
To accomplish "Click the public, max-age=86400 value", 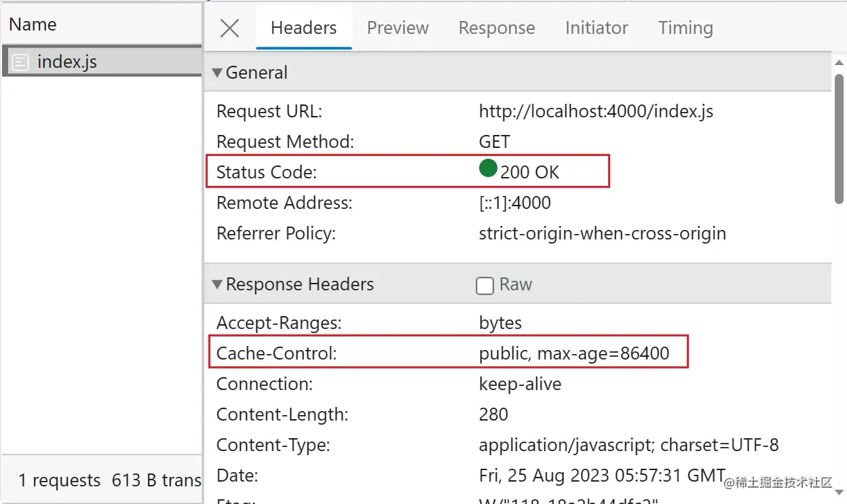I will tap(574, 353).
